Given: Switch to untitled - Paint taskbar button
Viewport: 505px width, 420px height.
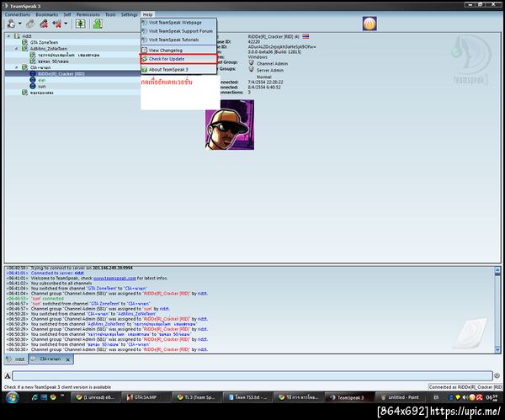Looking at the screenshot, I should pos(400,397).
